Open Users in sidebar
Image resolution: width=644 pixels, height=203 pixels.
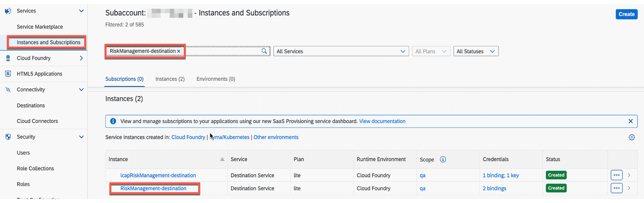(23, 153)
